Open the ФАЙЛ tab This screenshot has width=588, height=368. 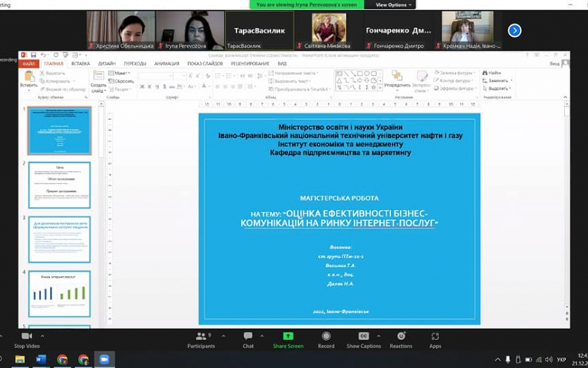(x=29, y=64)
